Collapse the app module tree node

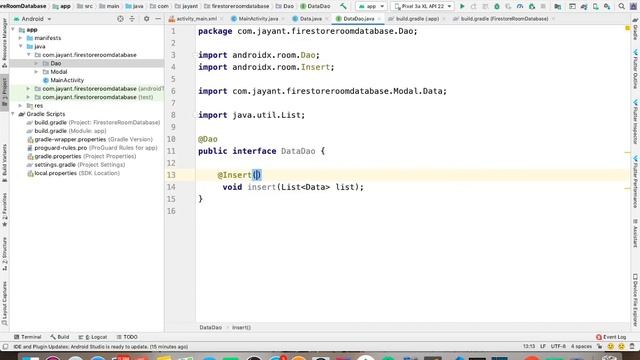pyautogui.click(x=13, y=29)
